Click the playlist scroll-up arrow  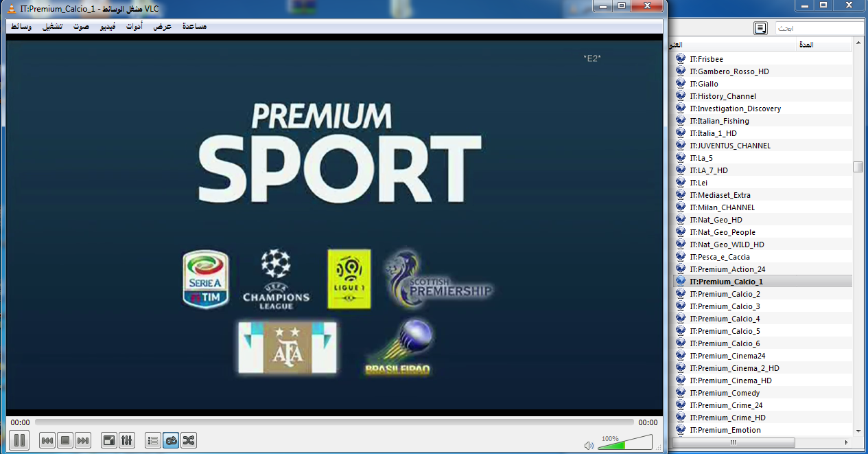(x=858, y=44)
